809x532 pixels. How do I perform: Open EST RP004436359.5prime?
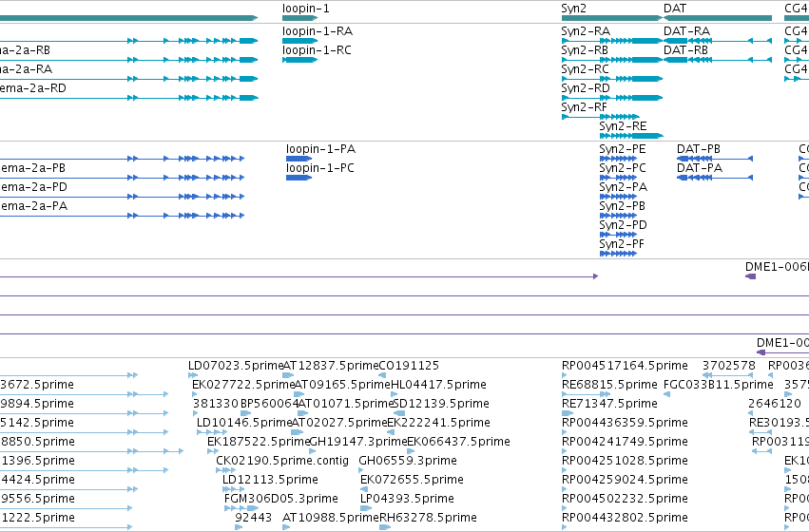(625, 423)
